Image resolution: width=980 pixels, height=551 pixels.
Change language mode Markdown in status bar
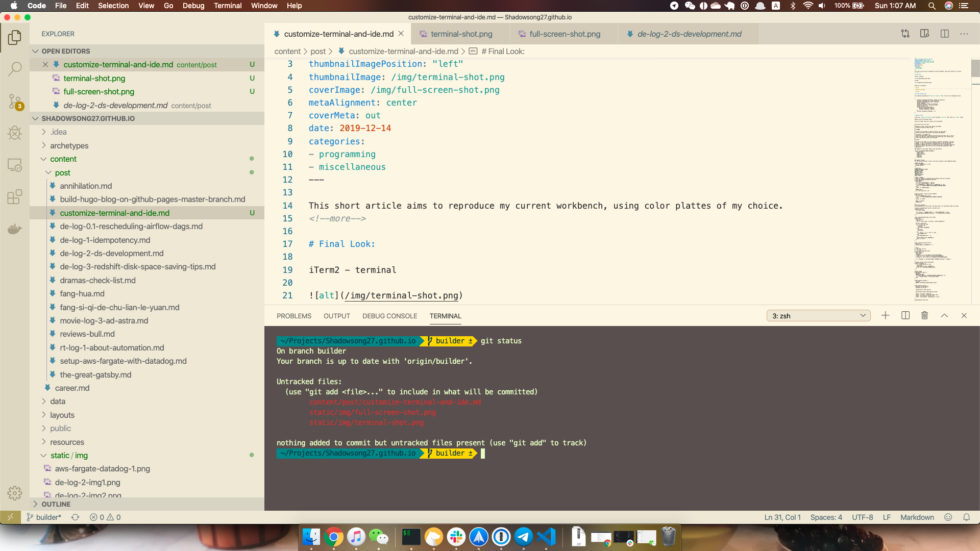point(917,517)
